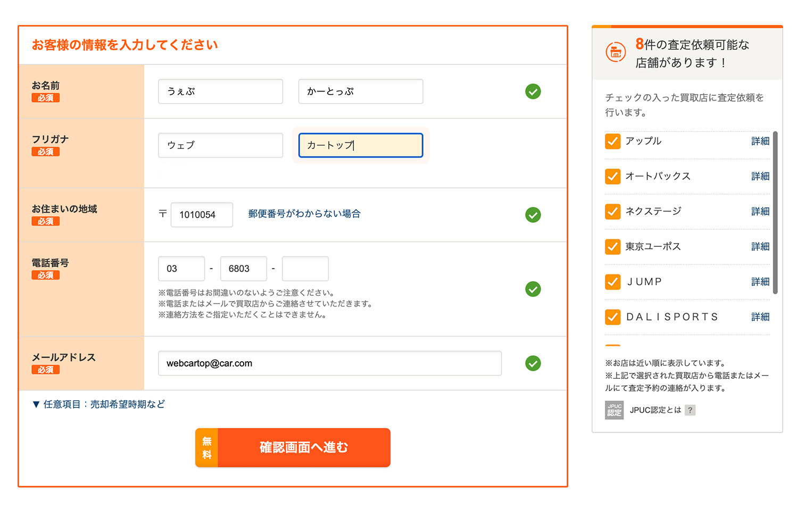Open the JPUC認定とは question mark help
The height and width of the screenshot is (532, 798).
(x=690, y=410)
